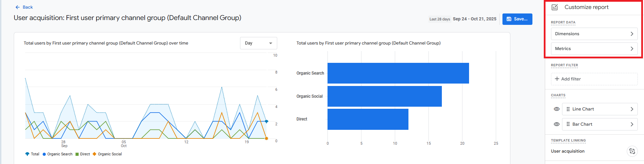The width and height of the screenshot is (644, 164).
Task: Click the plus icon in Add filter
Action: pyautogui.click(x=557, y=79)
